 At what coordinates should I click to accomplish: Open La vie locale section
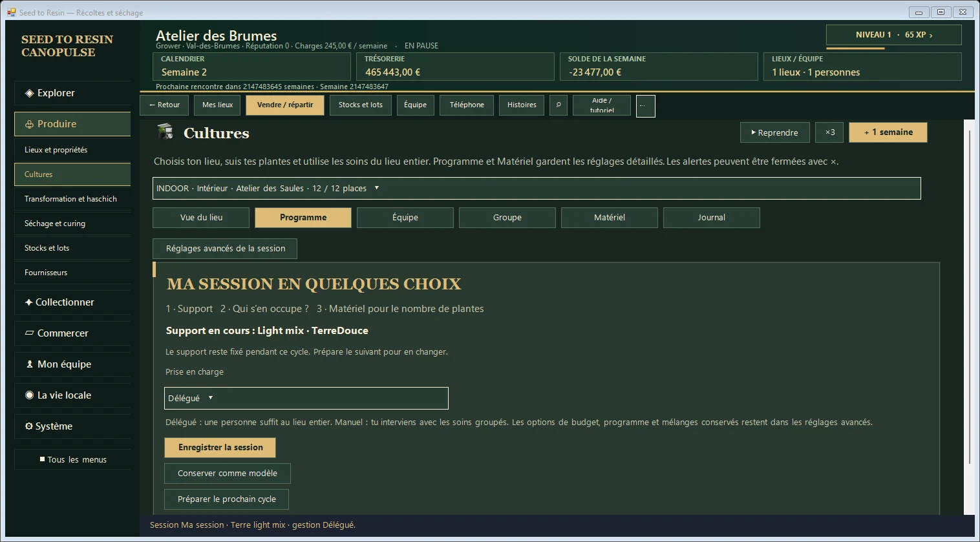point(72,395)
